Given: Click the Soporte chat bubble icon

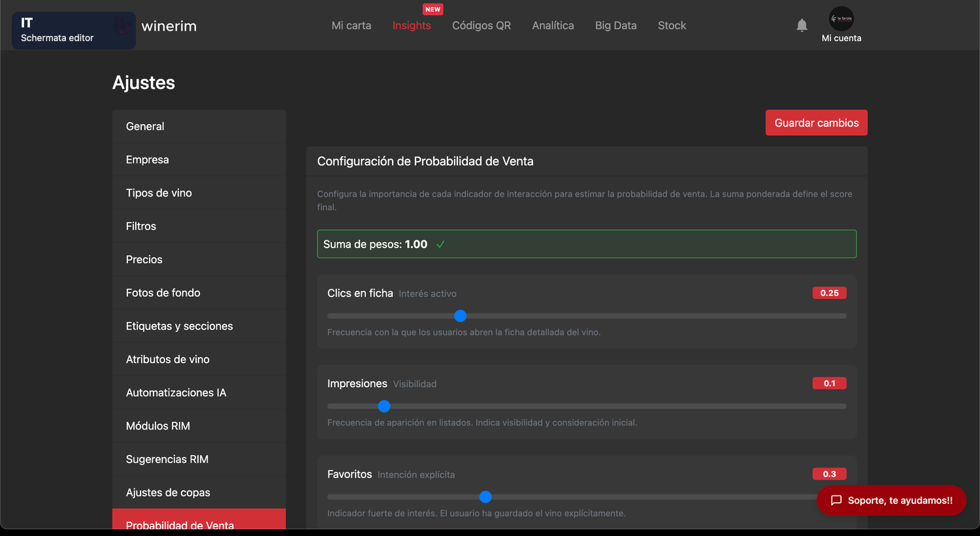Looking at the screenshot, I should pos(836,501).
